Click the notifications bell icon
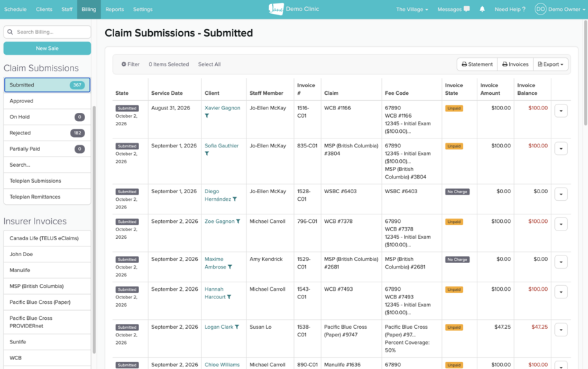588x369 pixels. [482, 9]
